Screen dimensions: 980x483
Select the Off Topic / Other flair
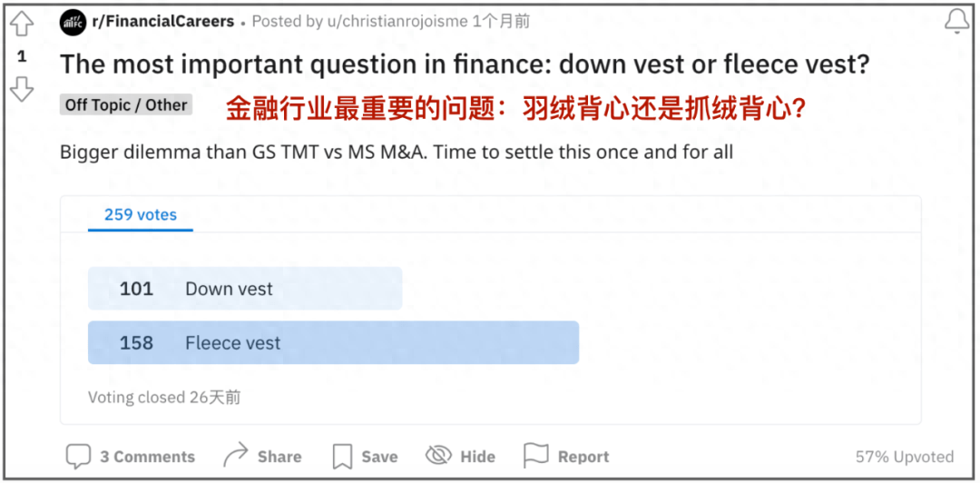tap(126, 105)
